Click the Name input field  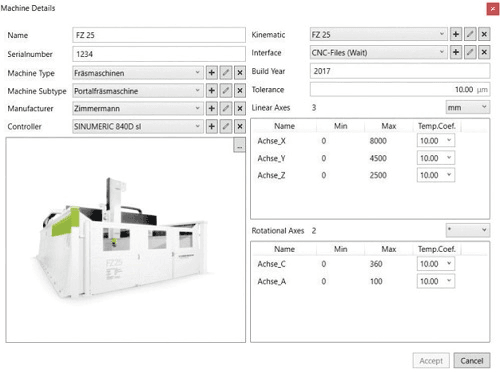coord(159,35)
